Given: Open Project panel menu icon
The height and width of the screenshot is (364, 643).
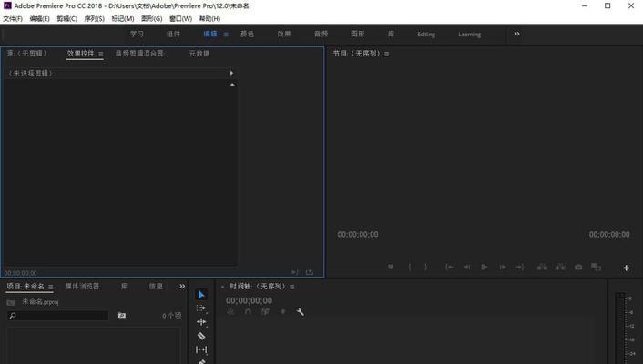Looking at the screenshot, I should [x=51, y=287].
